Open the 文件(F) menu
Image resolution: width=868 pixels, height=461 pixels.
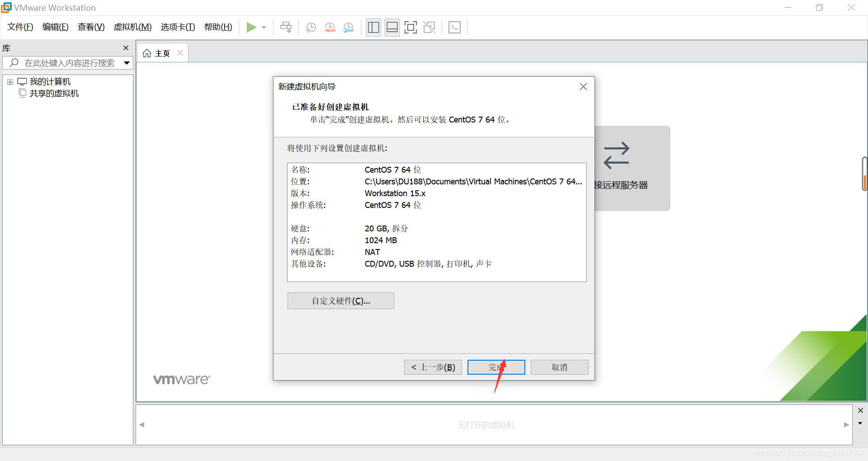[x=20, y=27]
